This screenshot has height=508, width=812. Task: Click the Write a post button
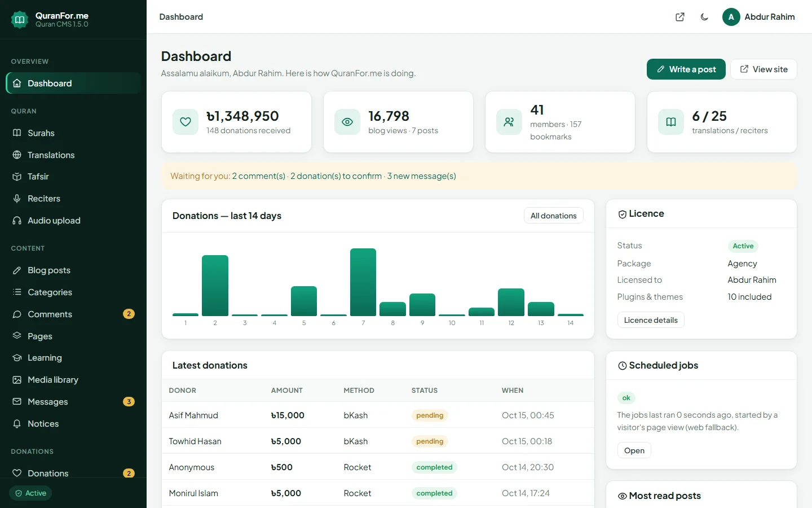click(x=686, y=69)
